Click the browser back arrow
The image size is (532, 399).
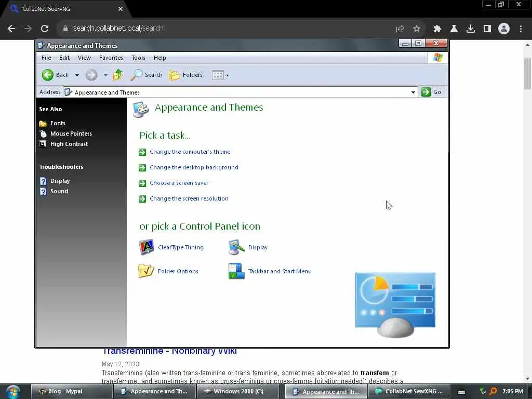click(11, 29)
